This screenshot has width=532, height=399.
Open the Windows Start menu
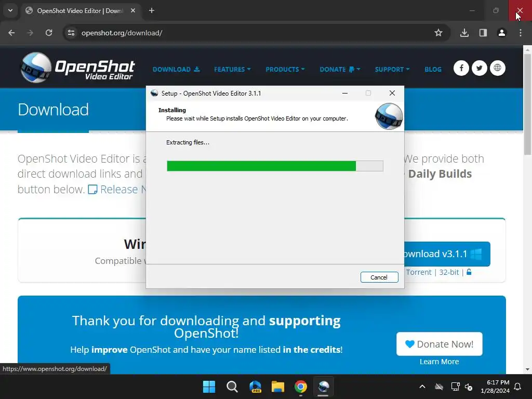[209, 387]
